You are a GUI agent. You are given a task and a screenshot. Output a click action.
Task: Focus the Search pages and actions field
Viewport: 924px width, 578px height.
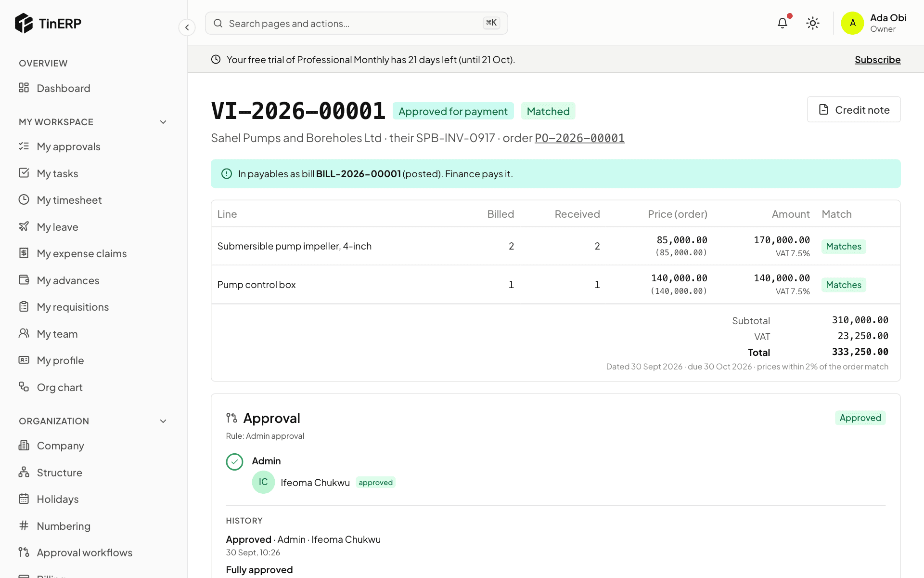click(356, 23)
